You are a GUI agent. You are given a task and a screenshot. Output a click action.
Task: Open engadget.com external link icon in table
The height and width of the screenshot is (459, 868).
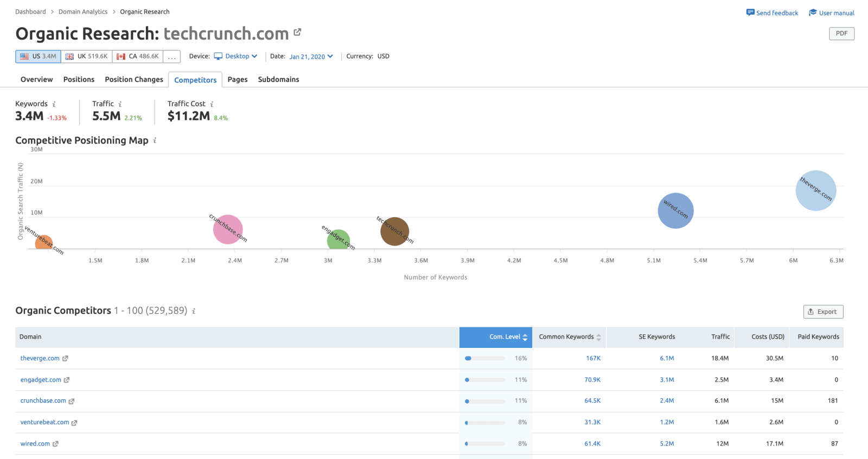[x=67, y=380]
